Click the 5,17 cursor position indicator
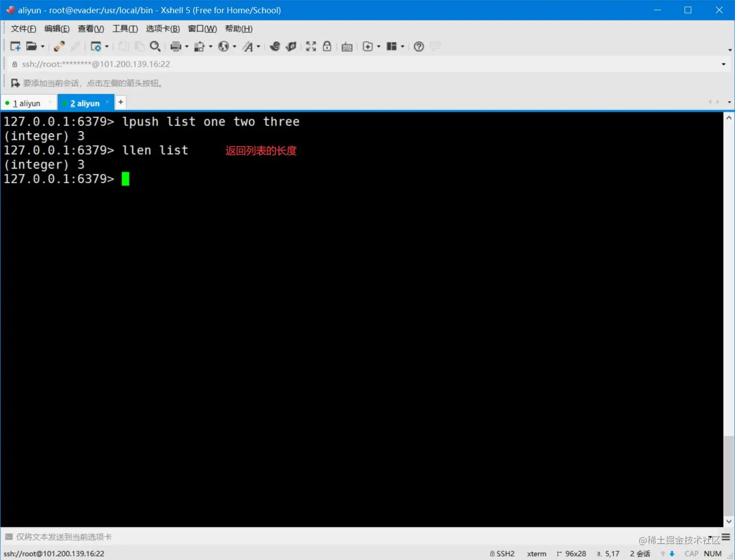Viewport: 735px width, 560px height. point(608,554)
